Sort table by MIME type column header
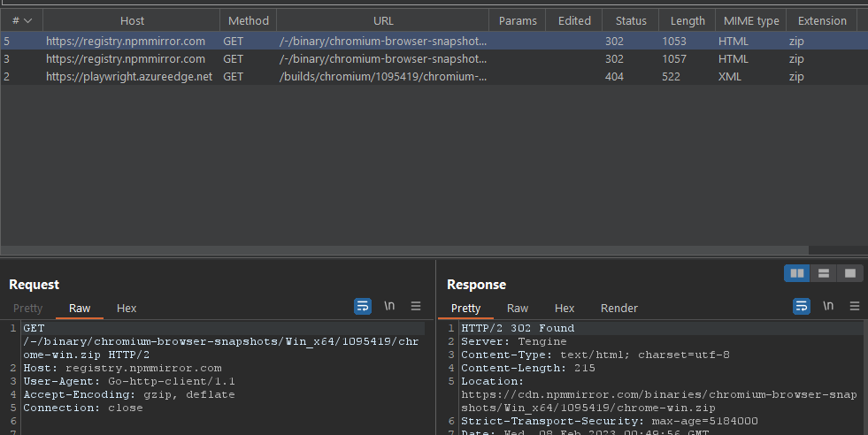 pos(751,21)
